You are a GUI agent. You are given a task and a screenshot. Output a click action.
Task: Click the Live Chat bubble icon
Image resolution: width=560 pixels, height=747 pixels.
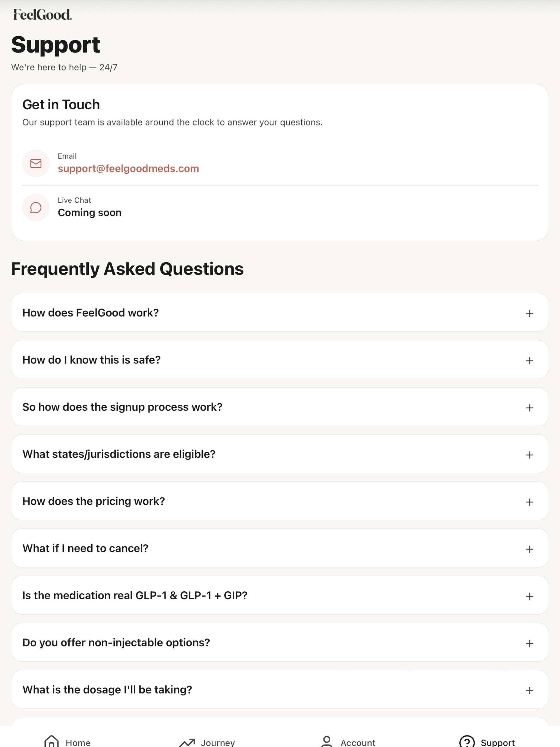(36, 207)
